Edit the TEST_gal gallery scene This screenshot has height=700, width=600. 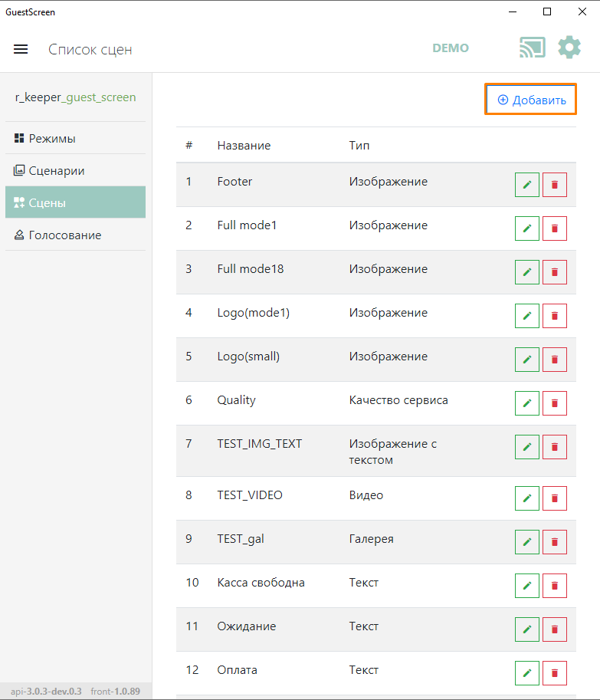[526, 542]
